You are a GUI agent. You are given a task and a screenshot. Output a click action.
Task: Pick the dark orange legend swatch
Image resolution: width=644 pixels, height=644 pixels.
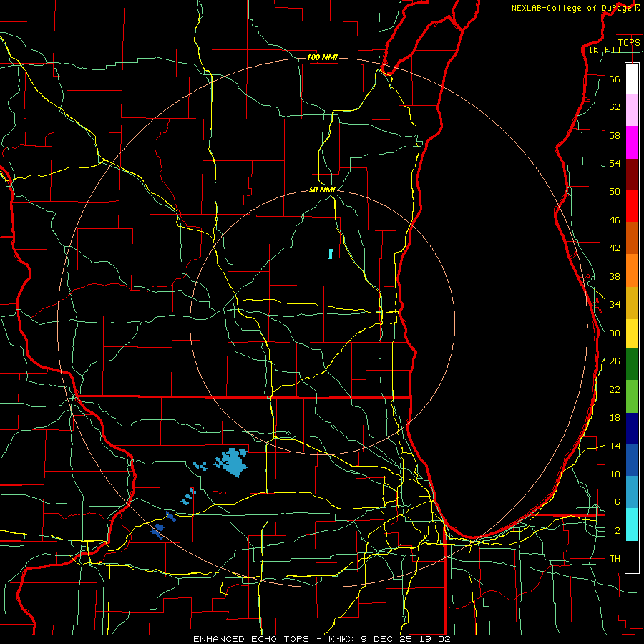click(x=632, y=238)
